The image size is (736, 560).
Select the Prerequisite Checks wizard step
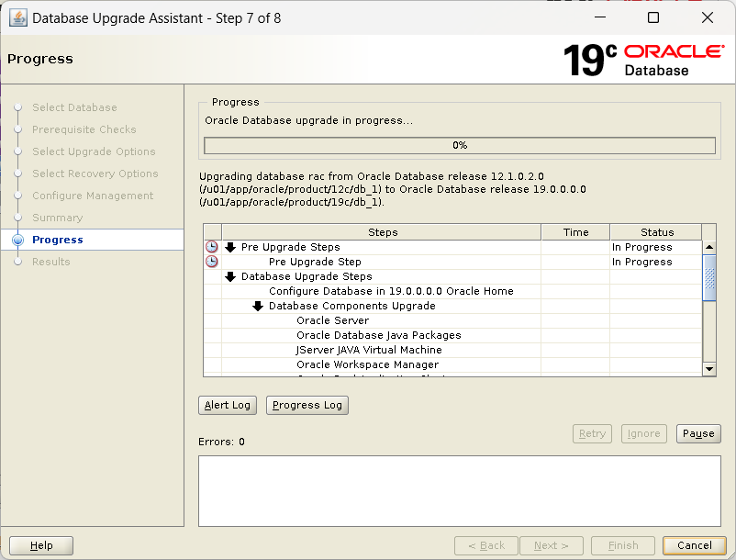click(x=84, y=129)
